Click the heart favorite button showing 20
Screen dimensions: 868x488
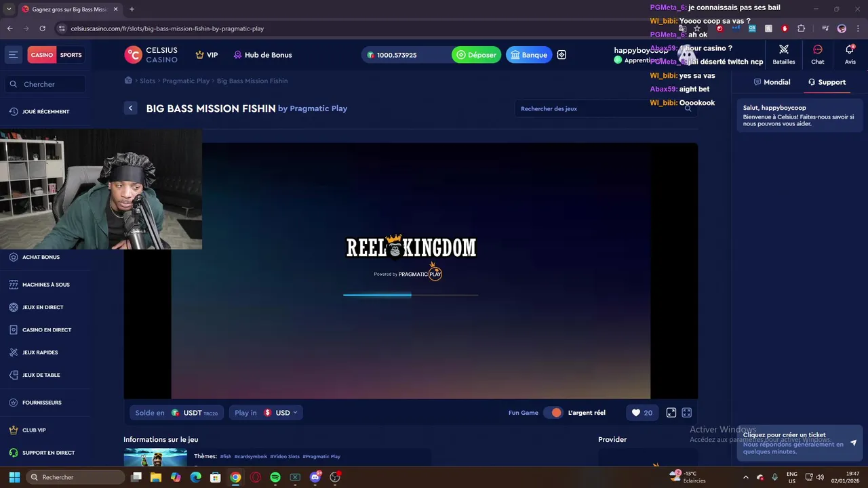pos(642,413)
